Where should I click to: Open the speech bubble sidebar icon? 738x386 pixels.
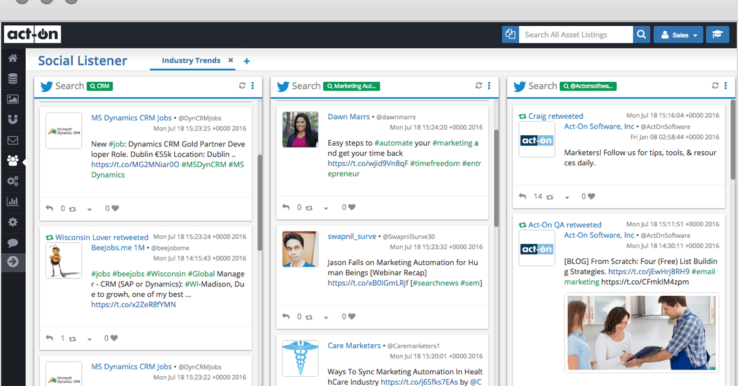pos(13,243)
